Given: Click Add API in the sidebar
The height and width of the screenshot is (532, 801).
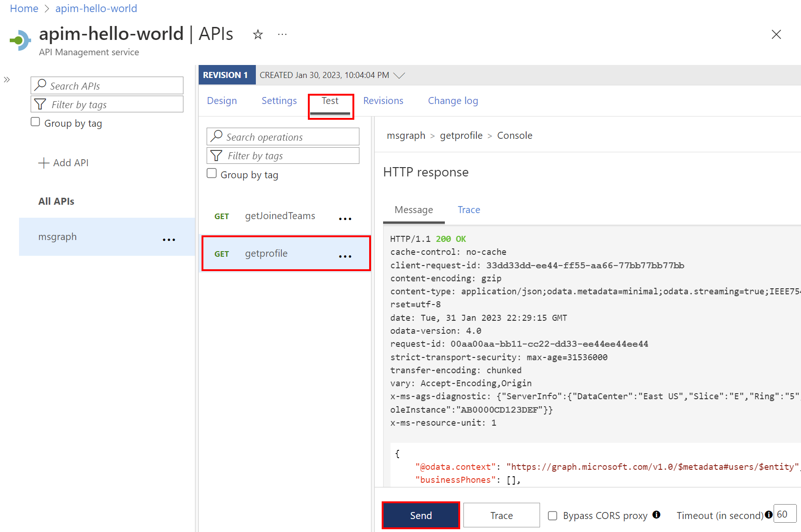Looking at the screenshot, I should pyautogui.click(x=64, y=162).
